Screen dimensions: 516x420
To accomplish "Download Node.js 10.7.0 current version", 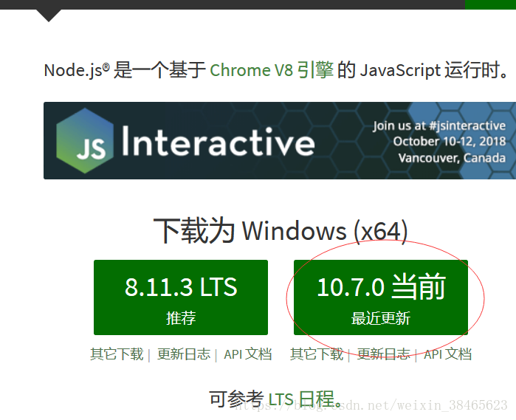I will pos(381,297).
